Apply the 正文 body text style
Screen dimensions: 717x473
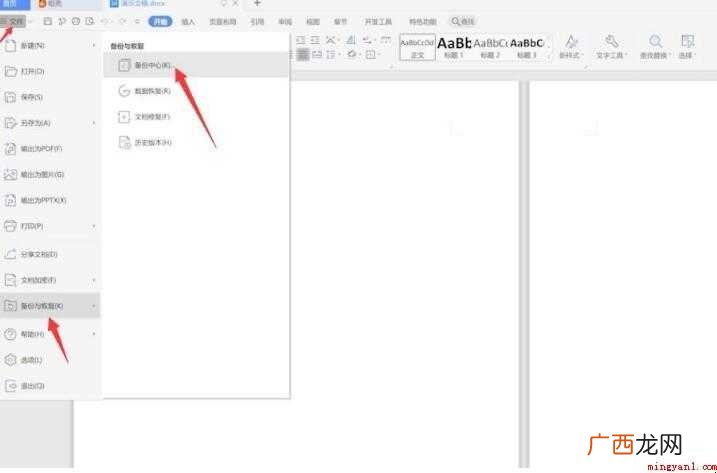[417, 47]
